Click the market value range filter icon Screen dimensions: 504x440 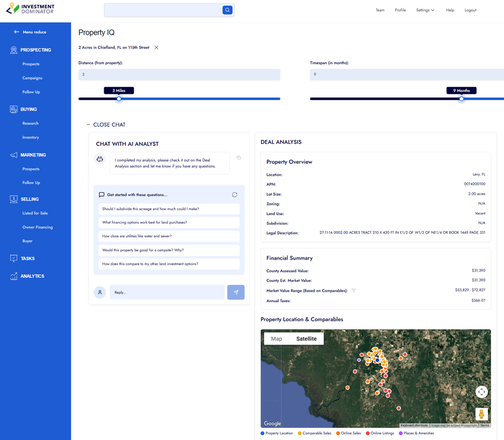click(353, 291)
